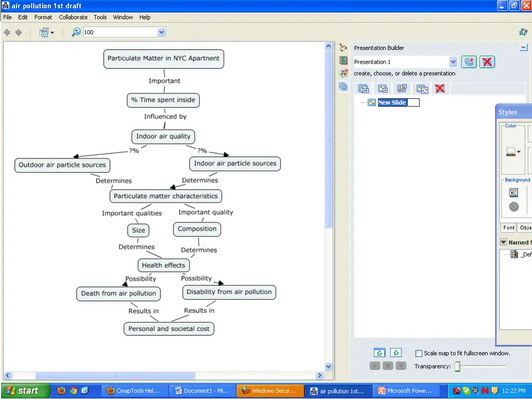The height and width of the screenshot is (399, 532).
Task: Click the fullscreen presentation icon
Action: point(395,353)
